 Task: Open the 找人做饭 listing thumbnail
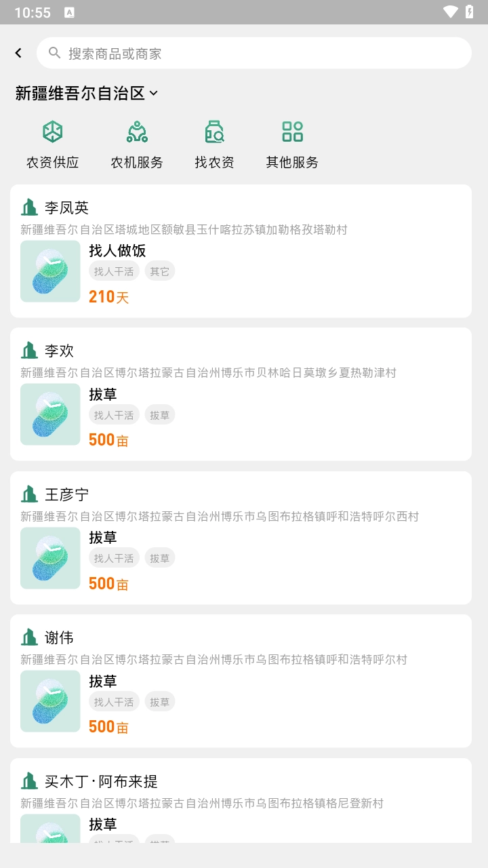point(50,271)
